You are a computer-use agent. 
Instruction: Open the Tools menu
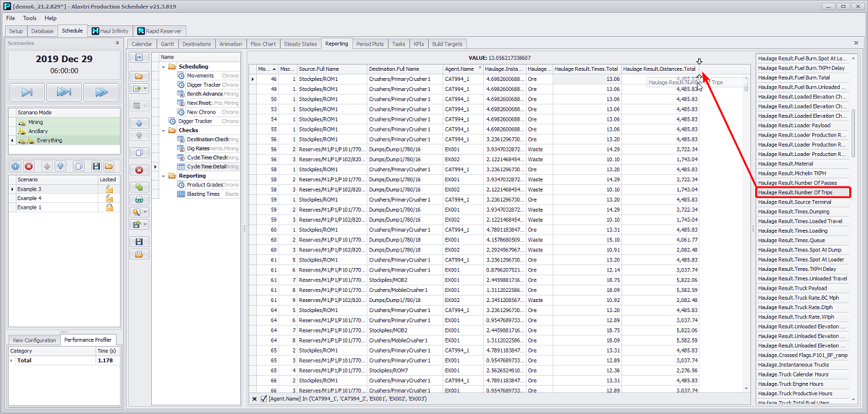[x=30, y=18]
